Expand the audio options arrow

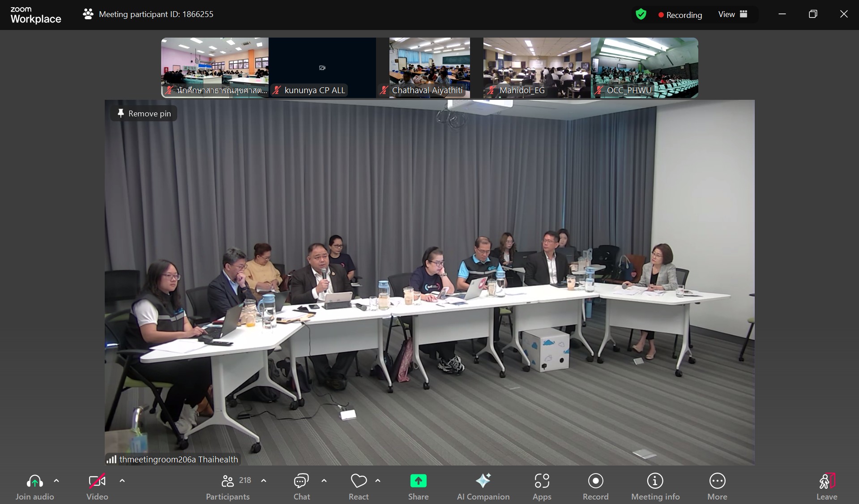point(56,481)
